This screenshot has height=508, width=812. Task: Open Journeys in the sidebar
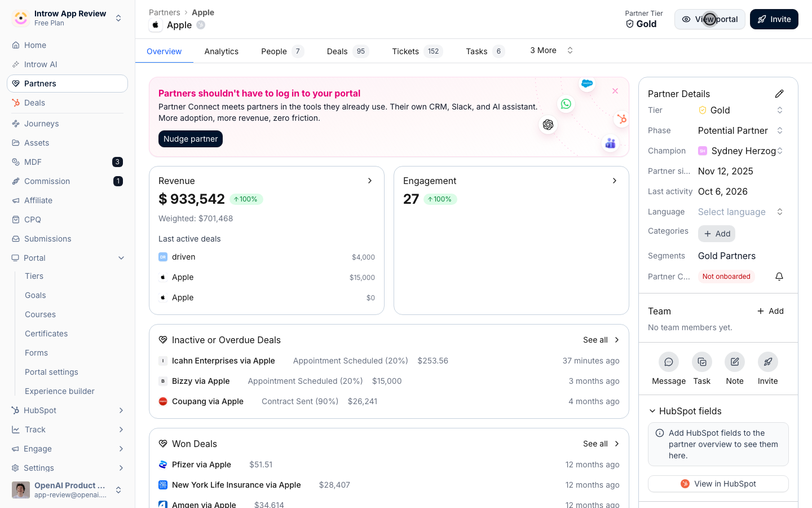[x=67, y=124]
